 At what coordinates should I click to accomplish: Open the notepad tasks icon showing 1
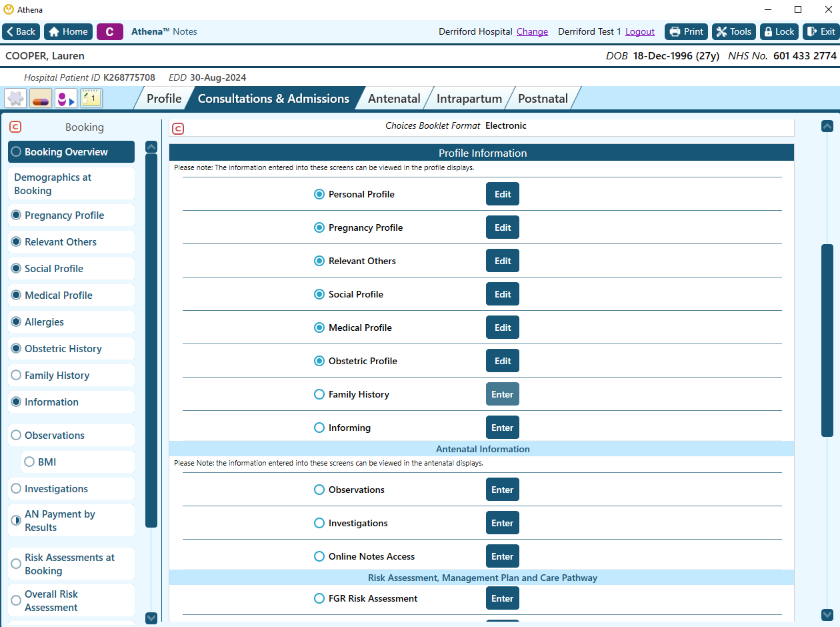click(91, 99)
